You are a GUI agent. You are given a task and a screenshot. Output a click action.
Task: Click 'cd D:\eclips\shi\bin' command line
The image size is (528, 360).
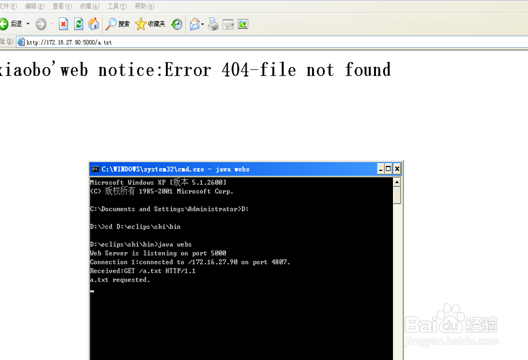[135, 227]
